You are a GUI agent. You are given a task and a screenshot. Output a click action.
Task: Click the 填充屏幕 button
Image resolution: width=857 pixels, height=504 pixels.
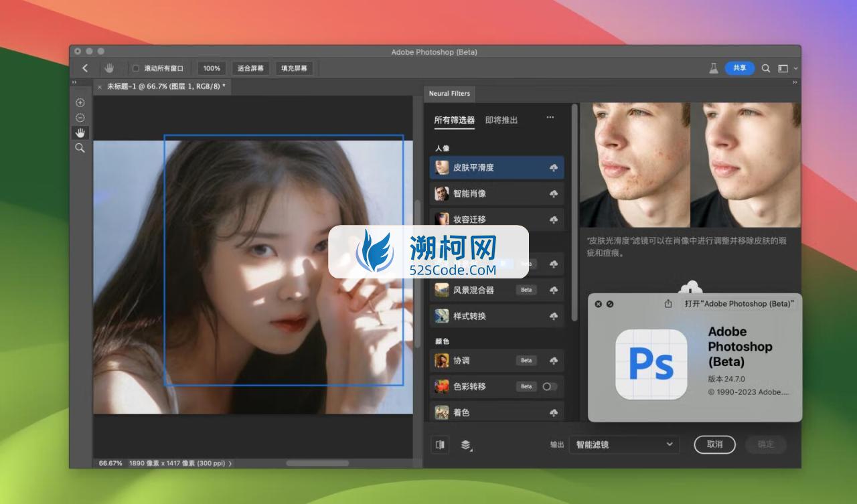click(x=294, y=68)
